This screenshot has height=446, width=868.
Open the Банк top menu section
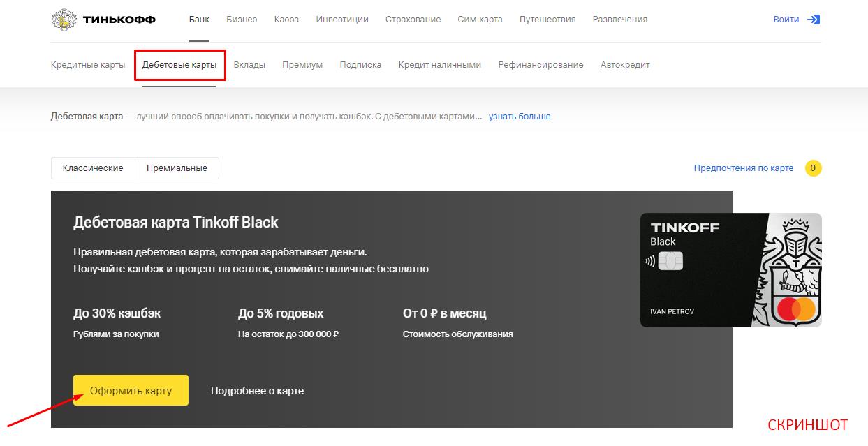[199, 20]
